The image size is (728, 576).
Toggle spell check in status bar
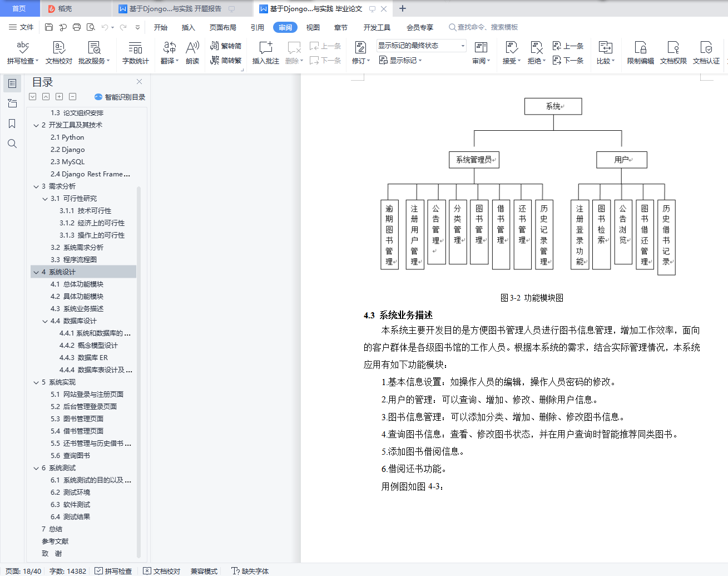(113, 571)
